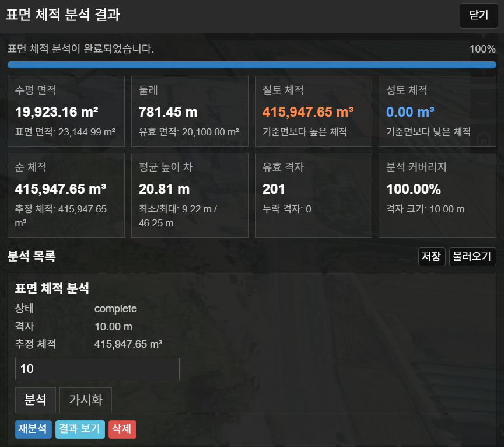This screenshot has height=447, width=504.
Task: Select the 둘레 value 781.45 m
Action: (x=168, y=112)
